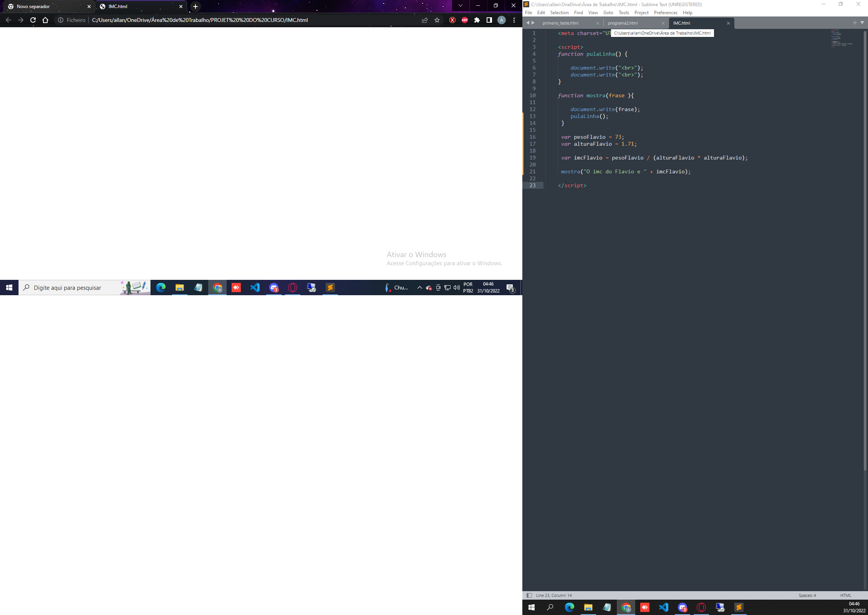Open Chrome profile avatar A
Viewport: 868px width, 615px height.
(x=502, y=20)
